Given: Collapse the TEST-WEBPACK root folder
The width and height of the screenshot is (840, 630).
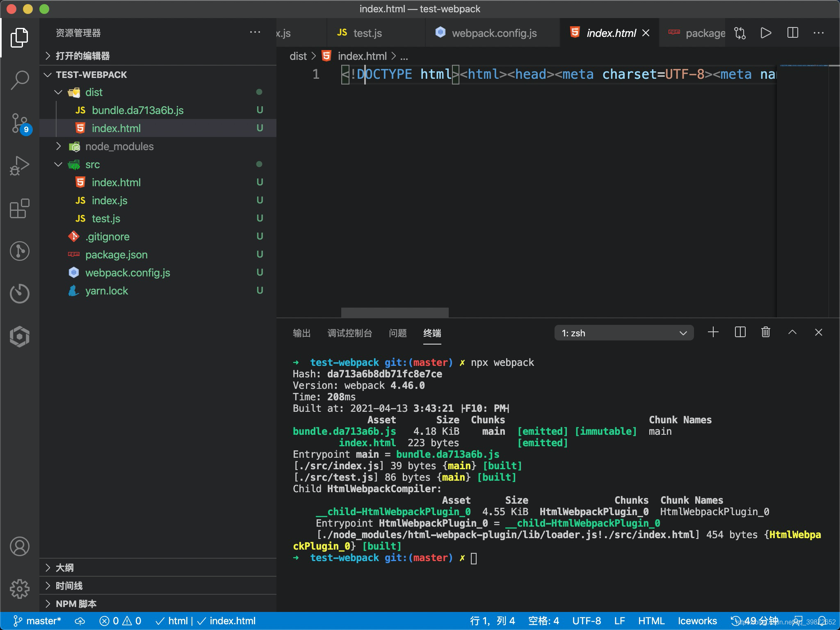Looking at the screenshot, I should 158,75.
